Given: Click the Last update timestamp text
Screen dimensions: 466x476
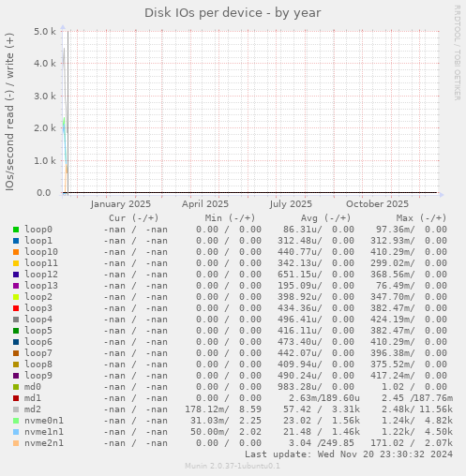Looking at the screenshot, I should (x=349, y=454).
